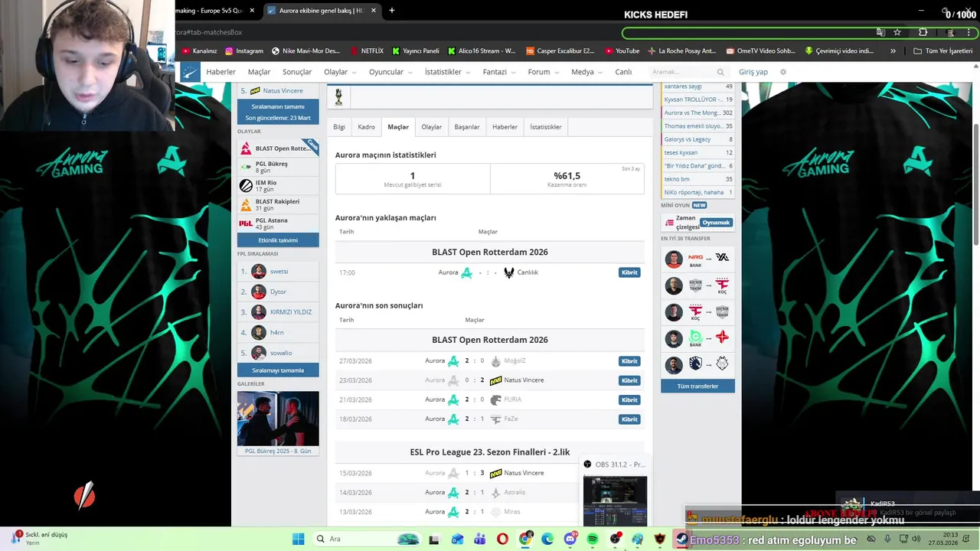Open the Yayıncı Paneli bookmark

(416, 51)
